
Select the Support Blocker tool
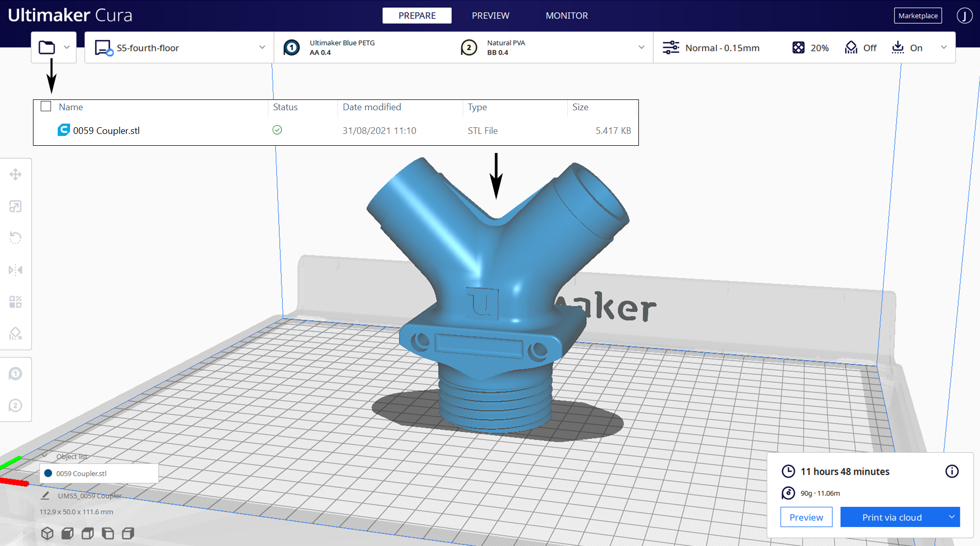(15, 334)
